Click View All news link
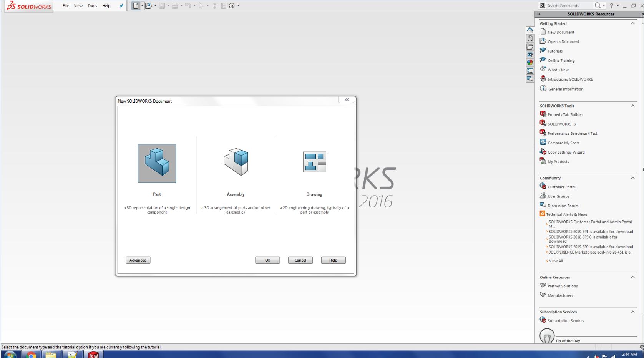Viewport: 644px width, 358px height. 556,261
